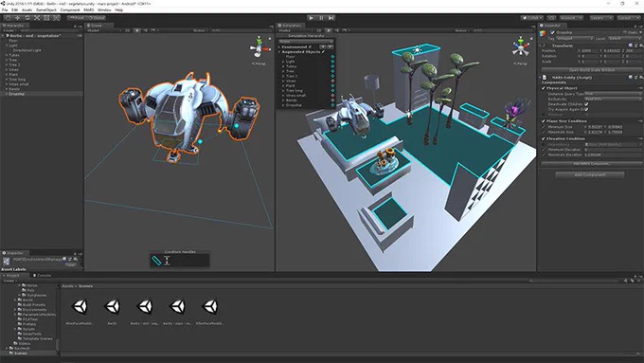644x363 pixels.
Task: Open the Tag dropdown in Inspector
Action: coord(574,38)
